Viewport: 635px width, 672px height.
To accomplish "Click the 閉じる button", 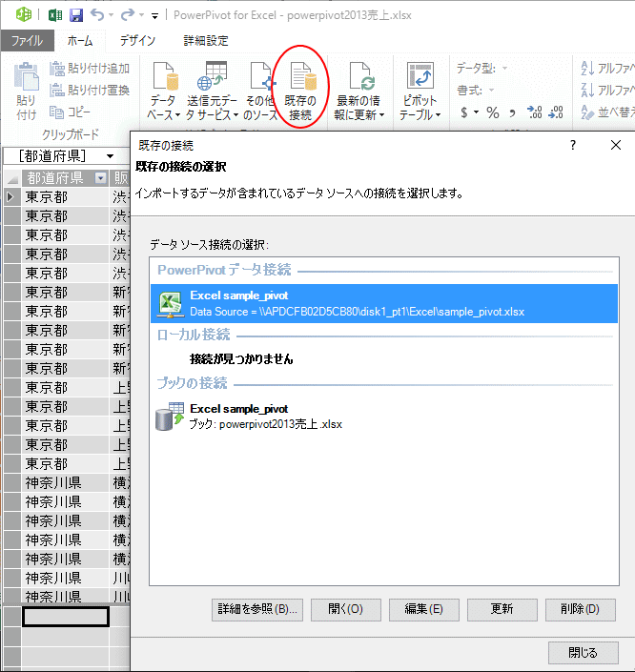I will pos(584,653).
